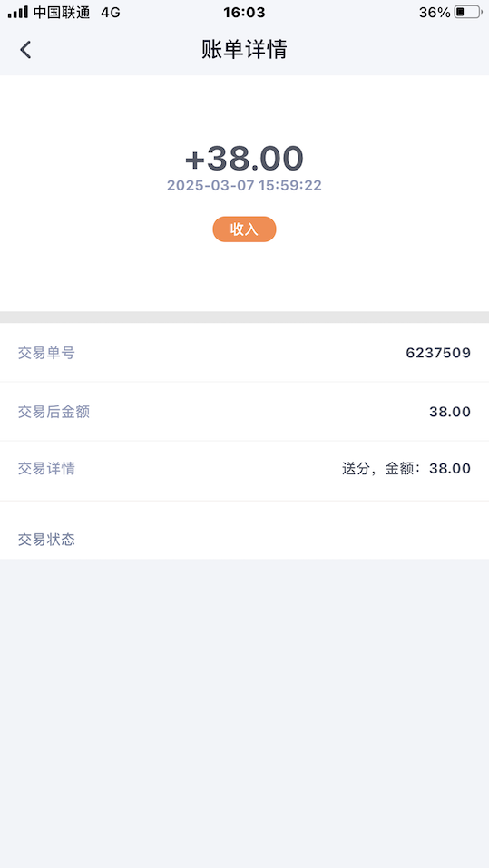Tap the 交易单号 label
Viewport: 489px width, 868px height.
(x=46, y=353)
